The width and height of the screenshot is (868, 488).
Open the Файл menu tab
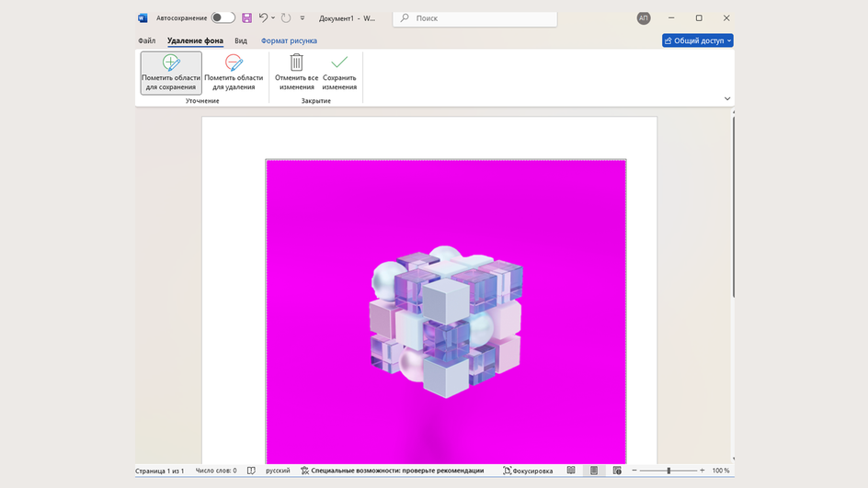(146, 40)
